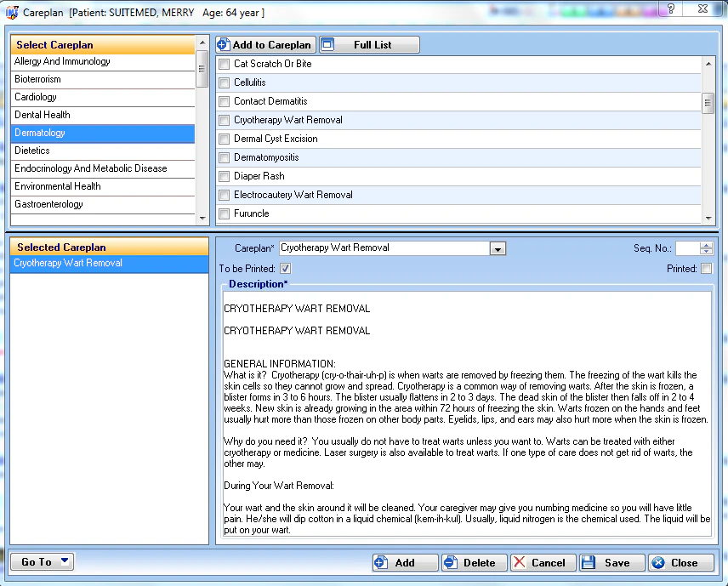Uncheck the To be Printed checkbox
The height and width of the screenshot is (586, 728).
286,266
